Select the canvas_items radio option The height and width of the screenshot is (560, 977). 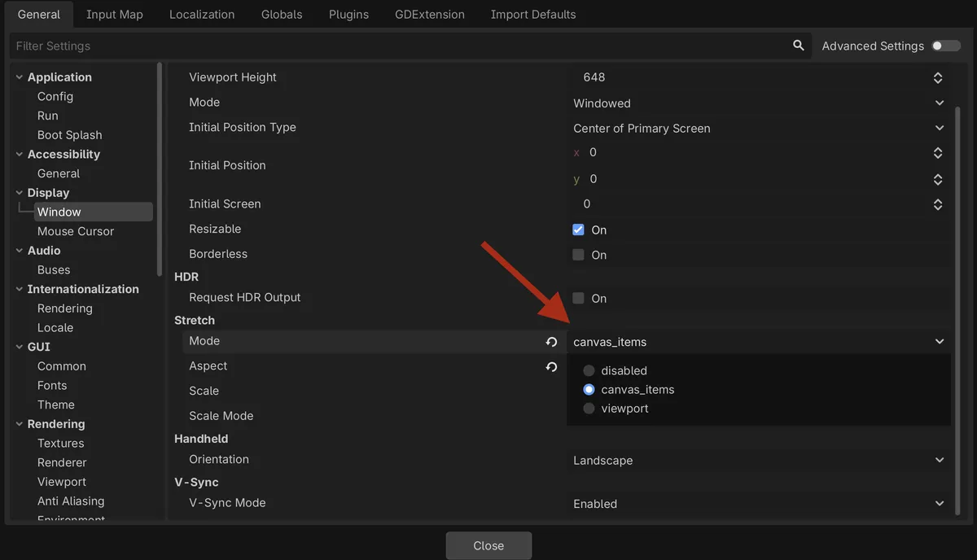(629, 389)
